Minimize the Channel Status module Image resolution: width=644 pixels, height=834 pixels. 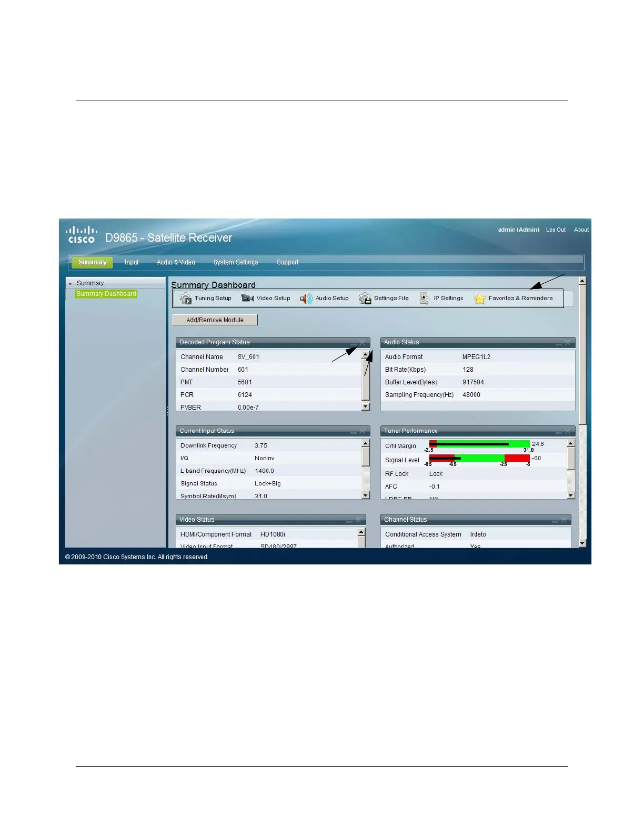[x=555, y=520]
